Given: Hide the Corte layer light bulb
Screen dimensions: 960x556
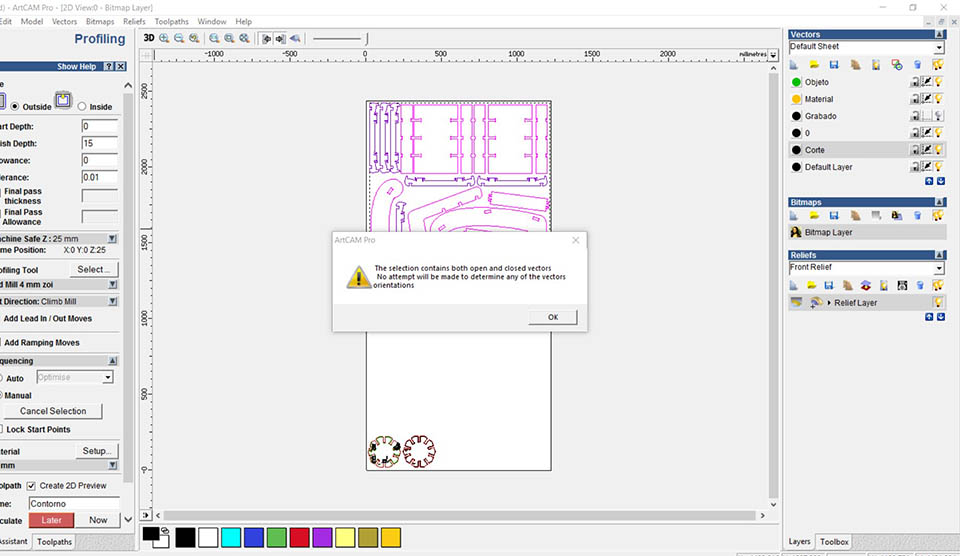Looking at the screenshot, I should 939,149.
